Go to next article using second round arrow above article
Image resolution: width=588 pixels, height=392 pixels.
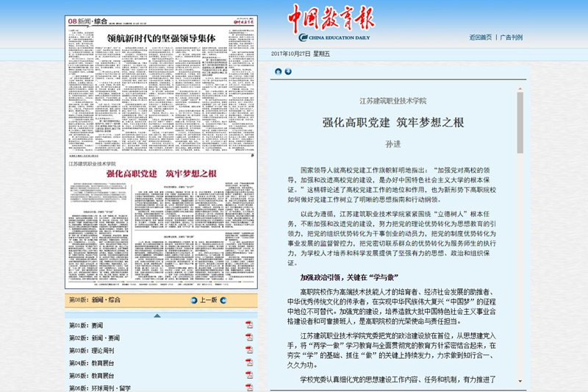pos(288,71)
